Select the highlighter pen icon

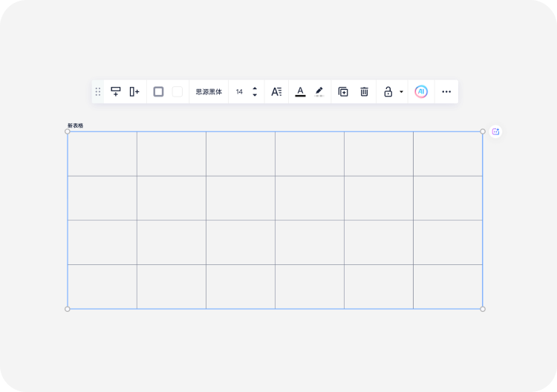[x=319, y=91]
